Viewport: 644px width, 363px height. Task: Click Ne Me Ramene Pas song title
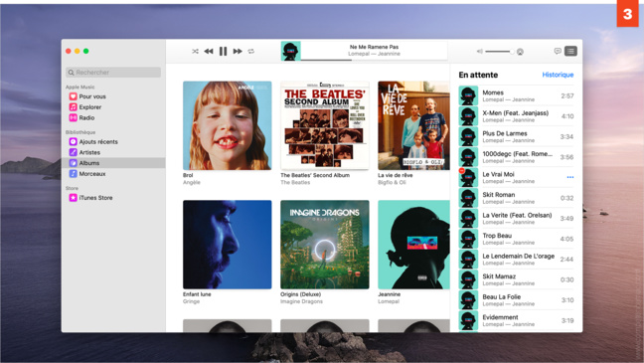(x=374, y=47)
